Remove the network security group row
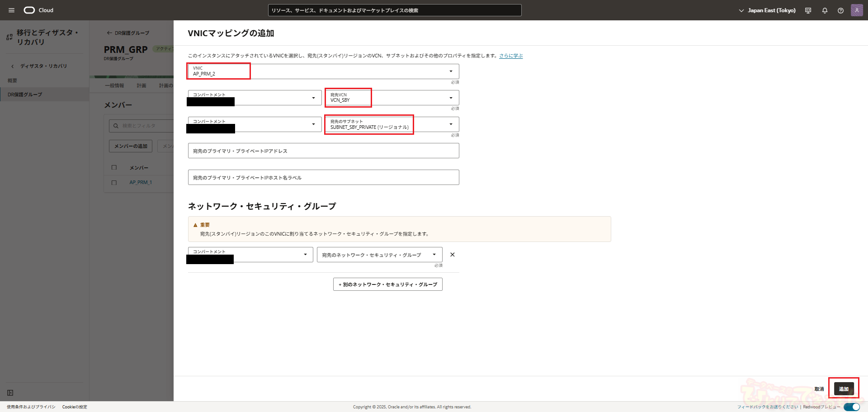The height and width of the screenshot is (412, 868). (452, 255)
